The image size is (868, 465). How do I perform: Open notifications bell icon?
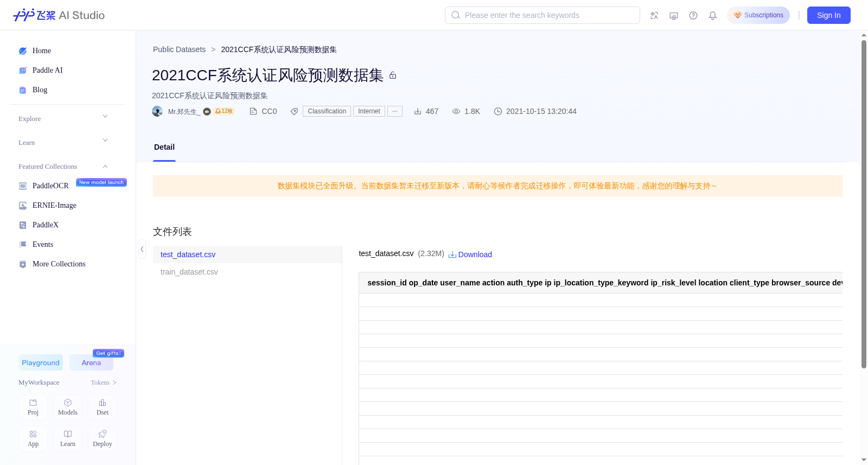tap(713, 15)
